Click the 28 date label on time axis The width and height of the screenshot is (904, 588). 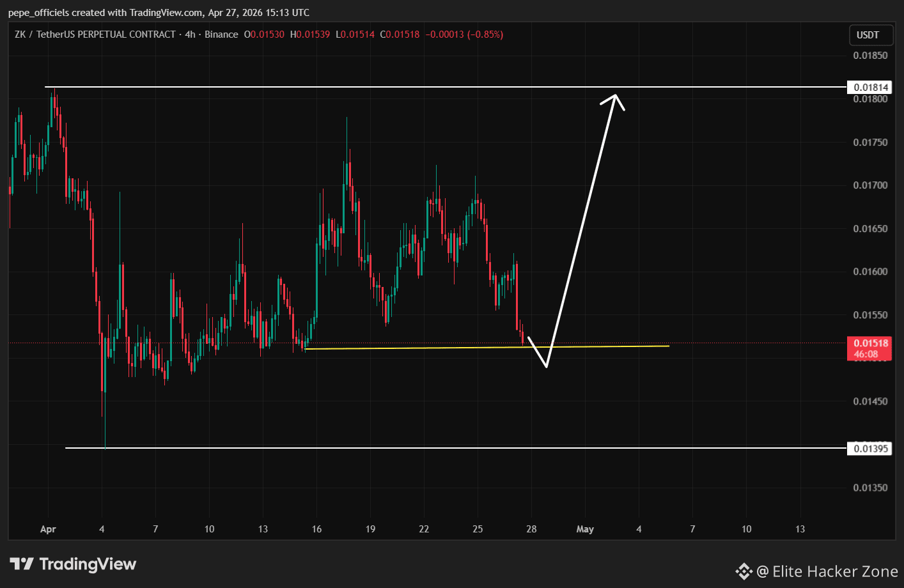(x=531, y=529)
